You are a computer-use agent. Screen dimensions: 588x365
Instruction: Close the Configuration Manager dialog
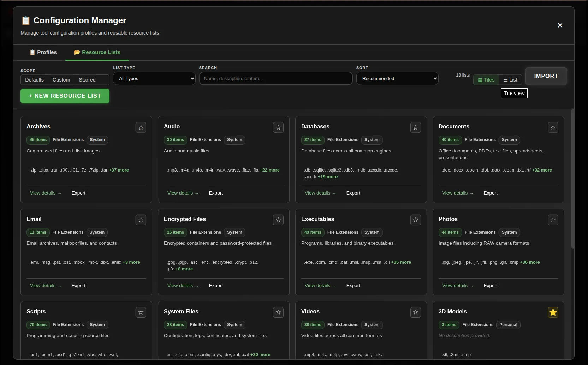click(560, 25)
